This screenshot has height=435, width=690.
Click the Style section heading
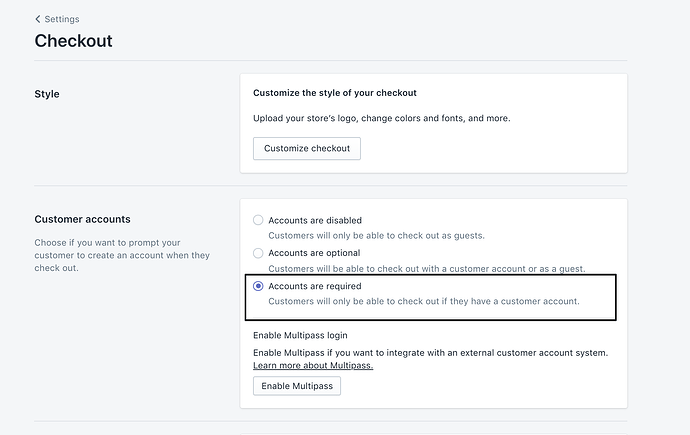[x=47, y=94]
